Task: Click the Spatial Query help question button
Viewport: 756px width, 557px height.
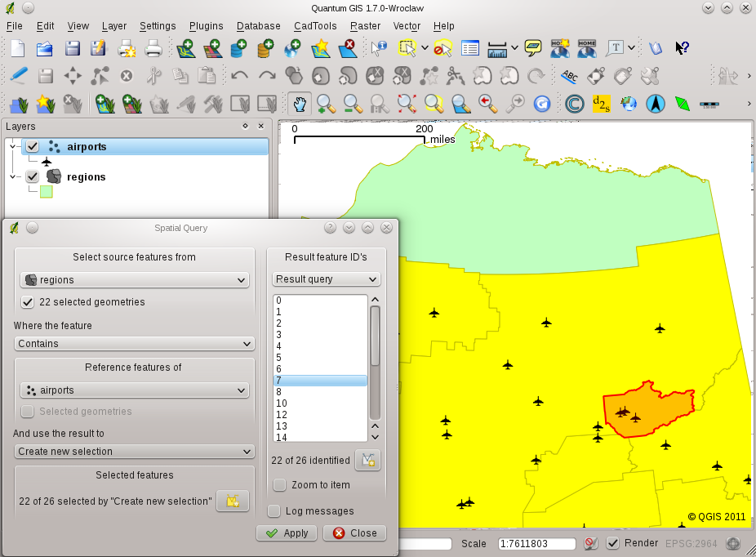Action: coord(330,228)
